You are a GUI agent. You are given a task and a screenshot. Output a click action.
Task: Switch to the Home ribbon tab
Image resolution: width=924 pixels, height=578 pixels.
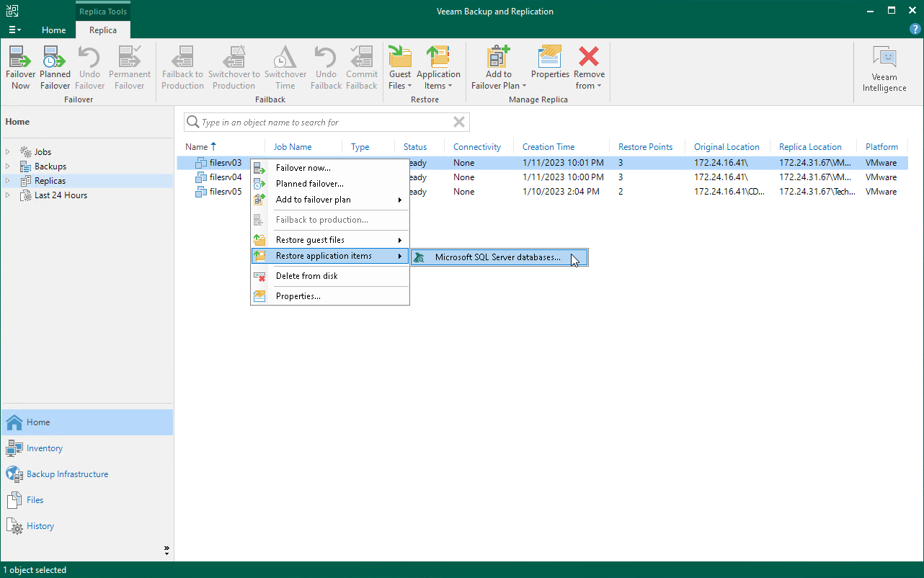click(53, 30)
